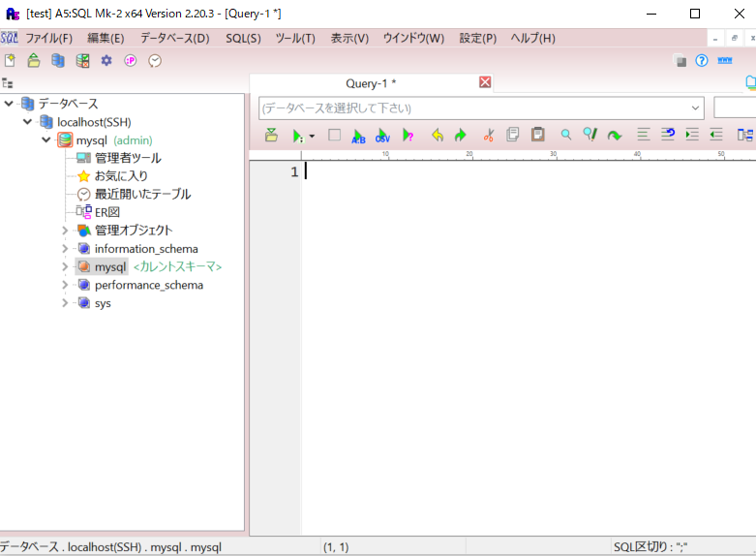Screen dimensions: 756x556
Task: Toggle the tree view icon above the database panel
Action: pyautogui.click(x=7, y=83)
